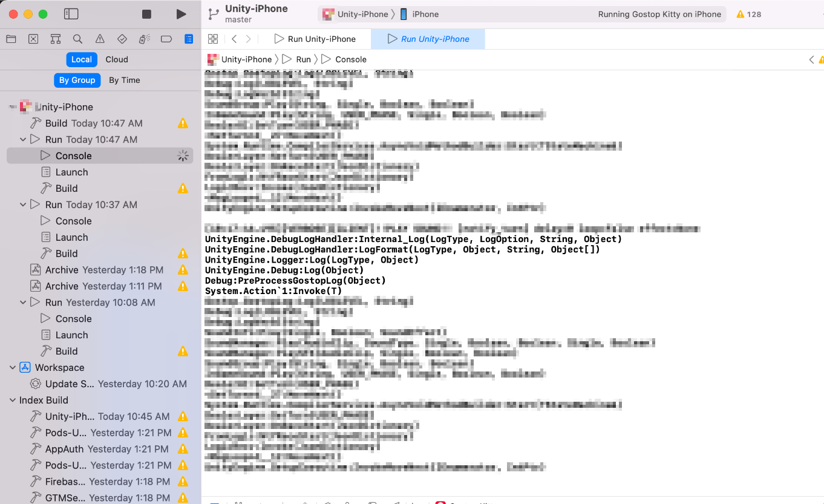Open Firebas... Yesterday 1:18 PM build

pyautogui.click(x=100, y=482)
